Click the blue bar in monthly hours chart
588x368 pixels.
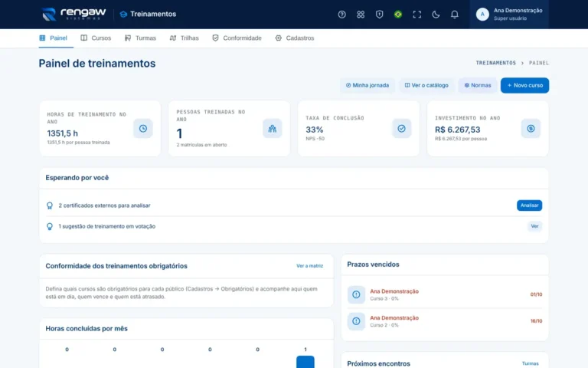(305, 362)
